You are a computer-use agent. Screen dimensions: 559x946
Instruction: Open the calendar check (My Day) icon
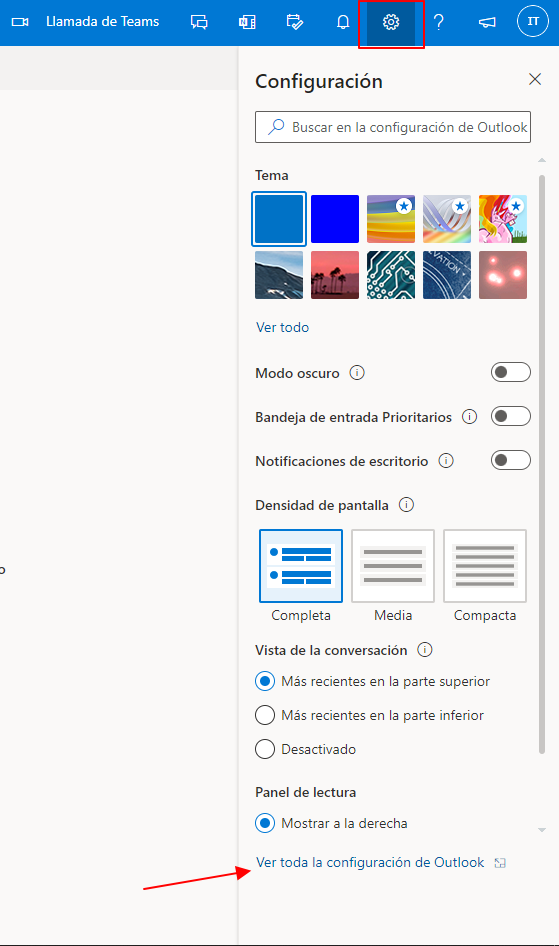[294, 22]
